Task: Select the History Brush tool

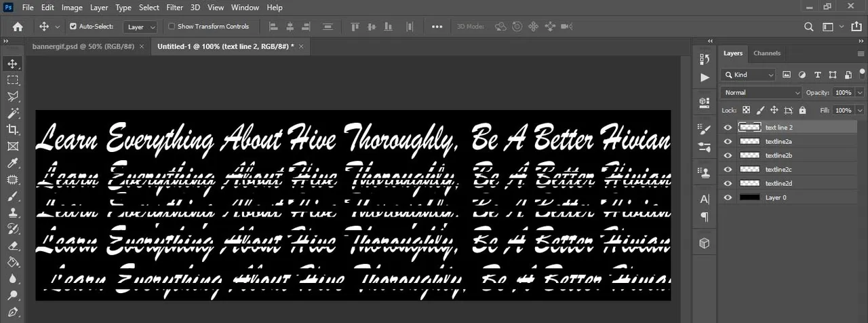Action: [x=12, y=229]
